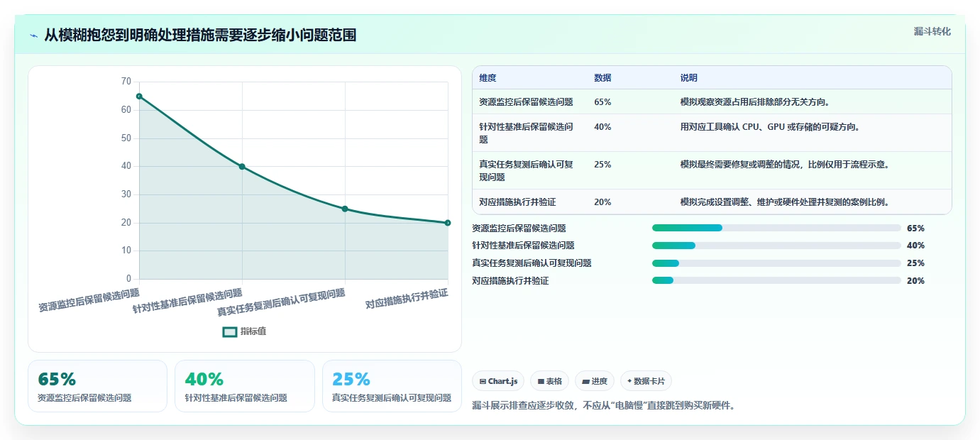The width and height of the screenshot is (980, 440).
Task: Open the 65% 资源监控后保留候选问题 card
Action: coord(97,386)
